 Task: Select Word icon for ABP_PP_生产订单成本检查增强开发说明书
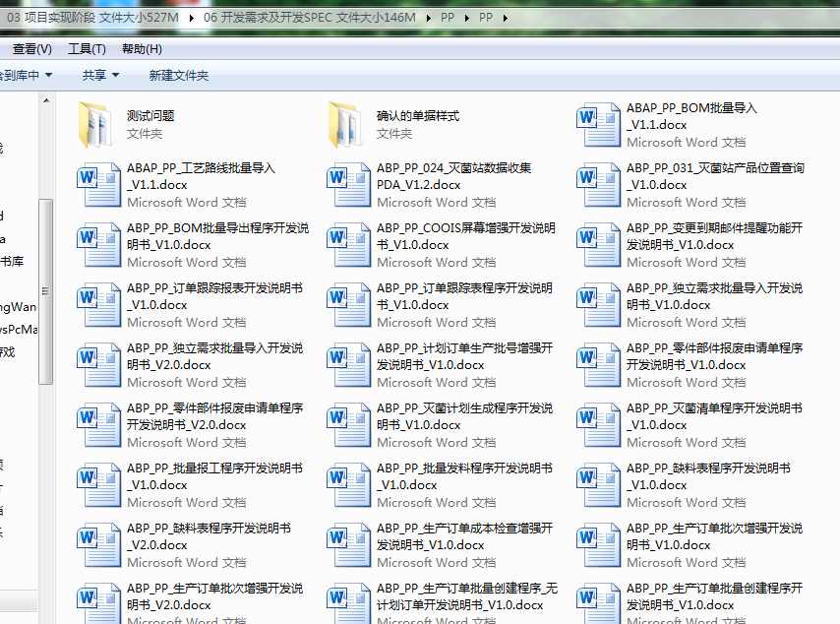point(349,545)
